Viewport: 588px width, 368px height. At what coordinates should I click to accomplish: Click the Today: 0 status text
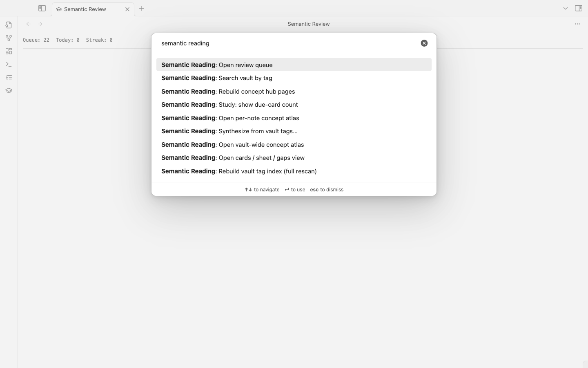click(68, 40)
